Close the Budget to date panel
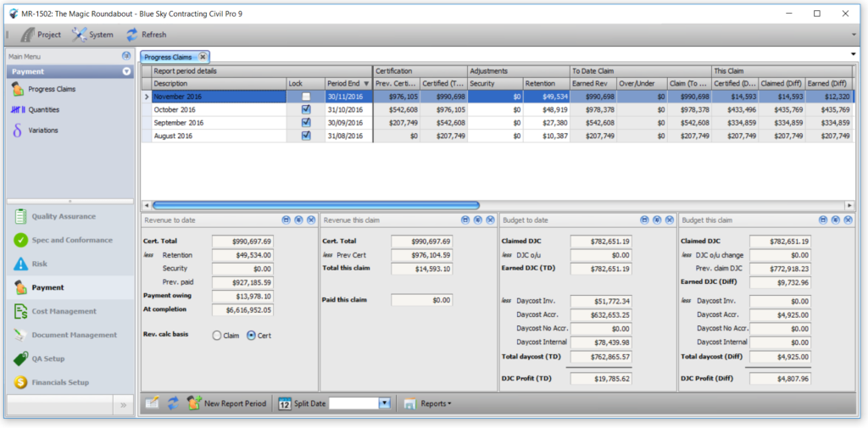 [x=670, y=220]
